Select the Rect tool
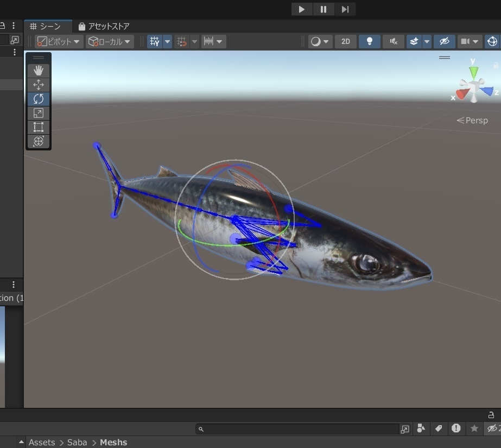 click(39, 127)
